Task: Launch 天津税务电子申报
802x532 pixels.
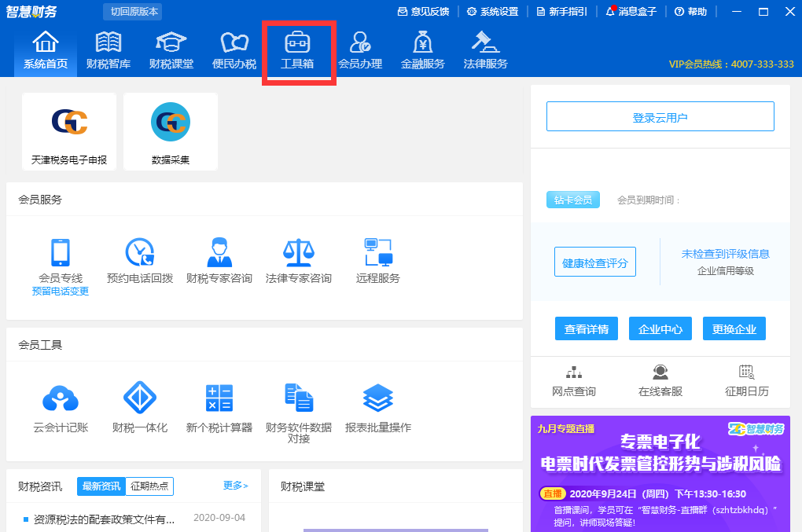Action: coord(68,131)
